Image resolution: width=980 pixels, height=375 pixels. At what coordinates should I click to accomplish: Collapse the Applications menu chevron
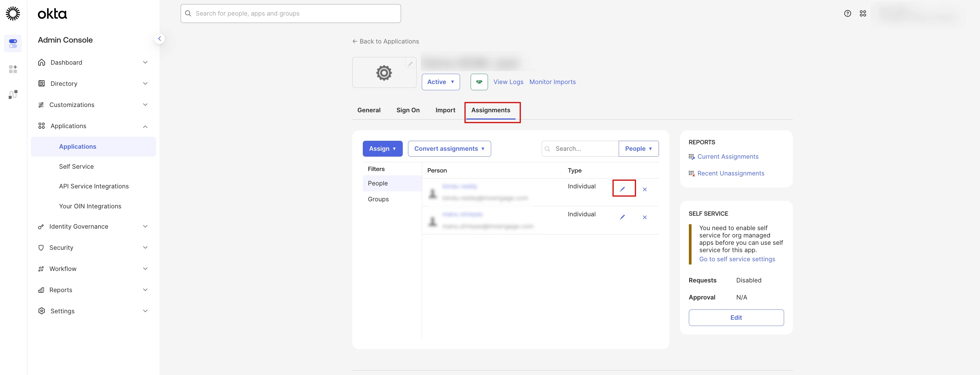click(145, 126)
